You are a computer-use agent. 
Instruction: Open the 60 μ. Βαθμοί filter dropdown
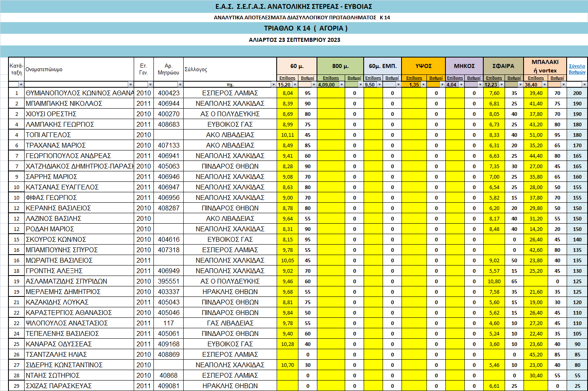pos(314,84)
